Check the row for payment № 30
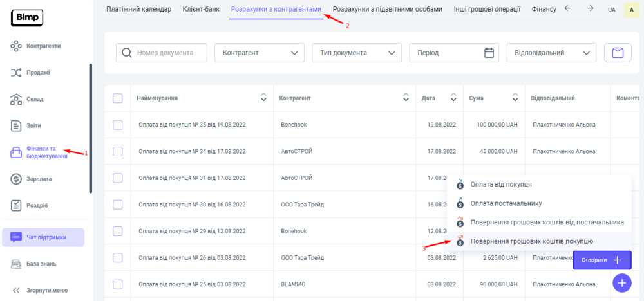The image size is (644, 301). click(118, 205)
